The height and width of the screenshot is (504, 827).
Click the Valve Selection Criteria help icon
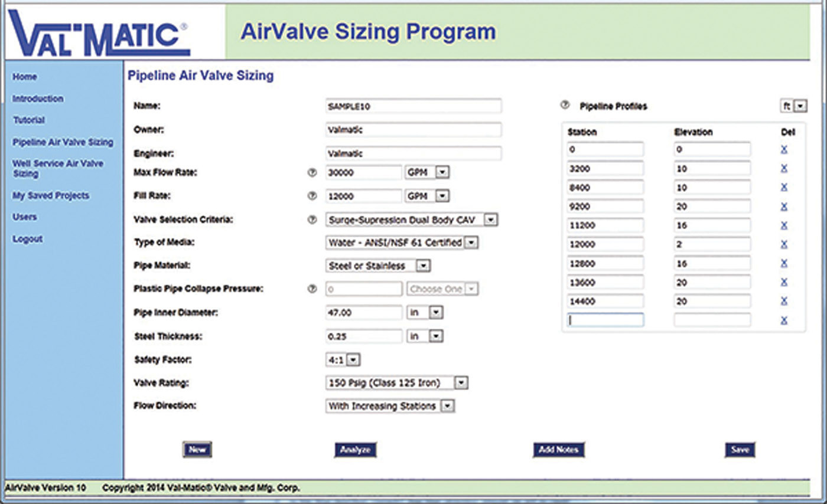(312, 220)
